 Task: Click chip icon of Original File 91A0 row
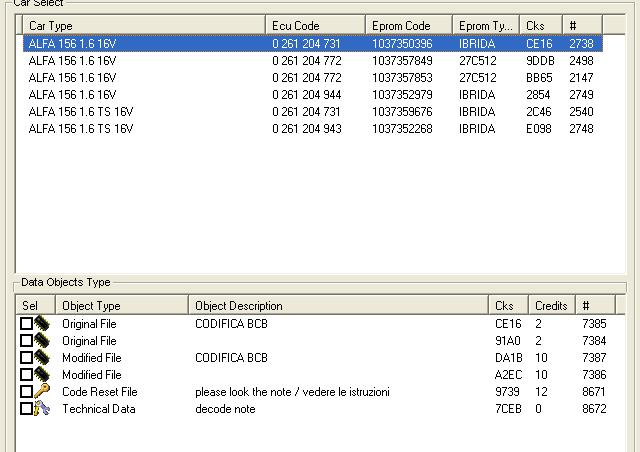click(41, 341)
